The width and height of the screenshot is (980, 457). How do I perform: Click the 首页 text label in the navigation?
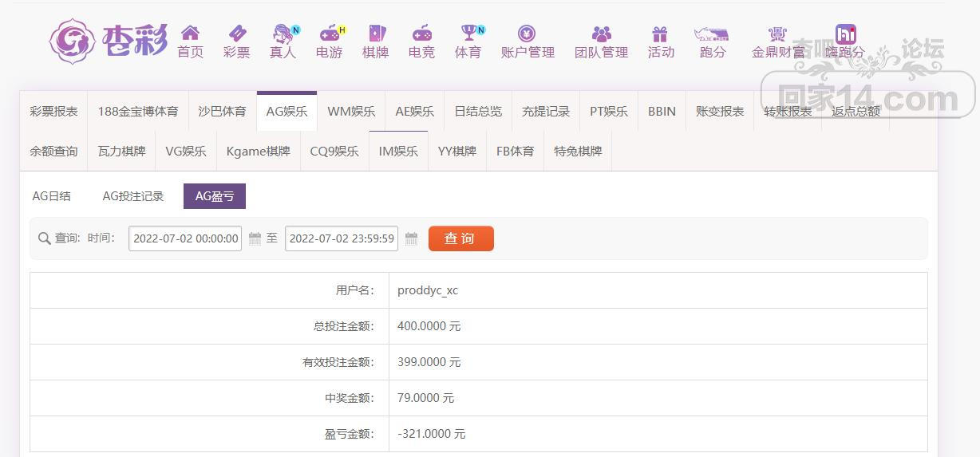[x=190, y=52]
